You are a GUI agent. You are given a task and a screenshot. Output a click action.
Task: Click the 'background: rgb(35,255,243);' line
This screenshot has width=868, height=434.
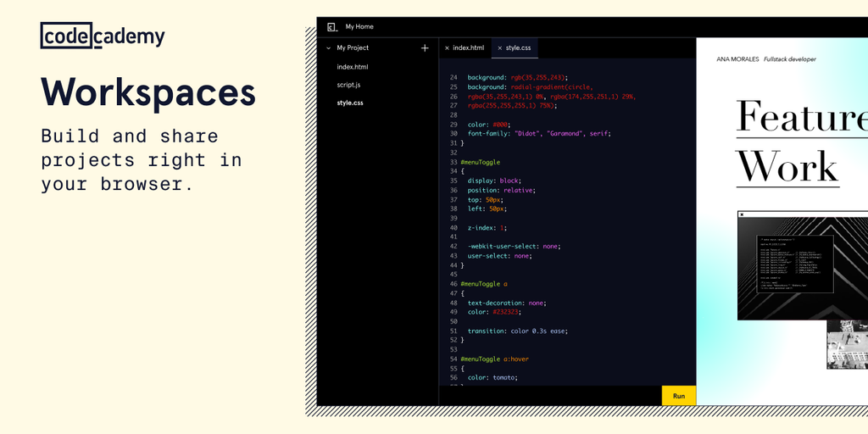pos(518,77)
